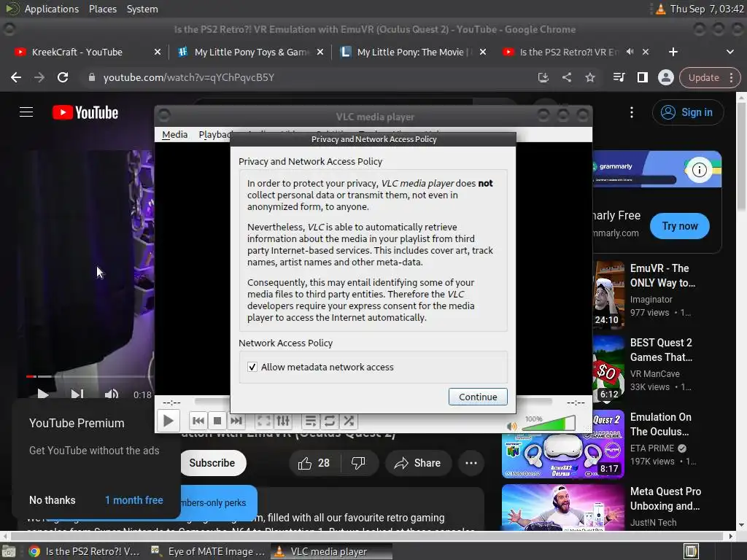Screen dimensions: 747x560
Task: Open YouTube hamburger guide menu
Action: click(26, 112)
